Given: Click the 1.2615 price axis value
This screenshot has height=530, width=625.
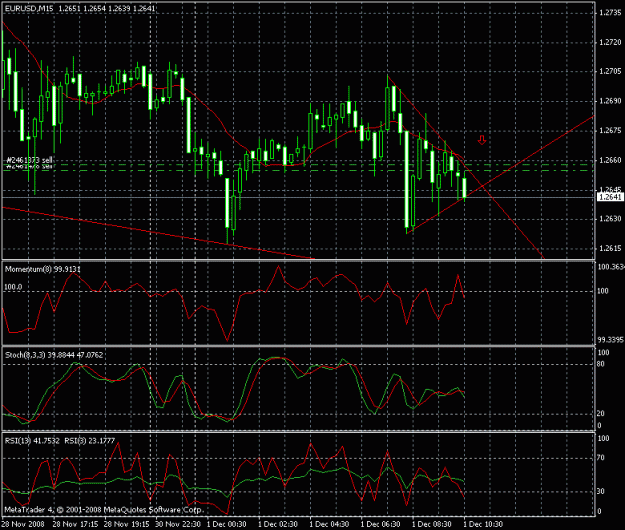Looking at the screenshot, I should pyautogui.click(x=610, y=248).
